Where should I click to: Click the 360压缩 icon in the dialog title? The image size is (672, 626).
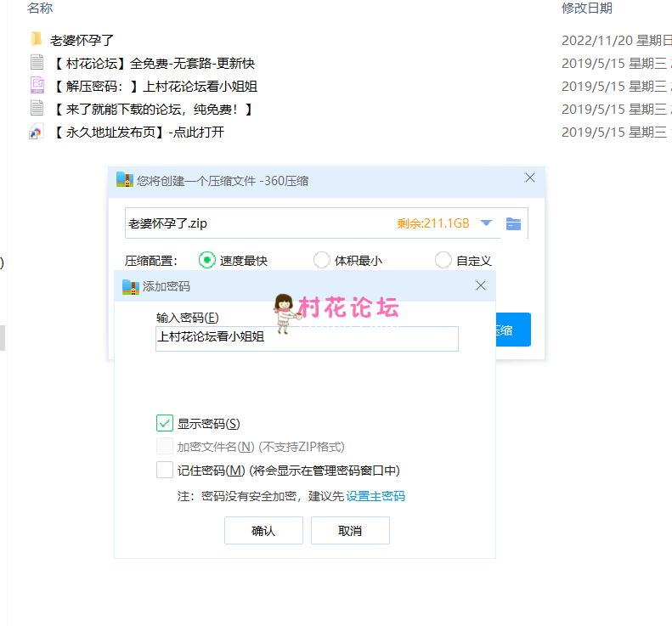pyautogui.click(x=125, y=179)
